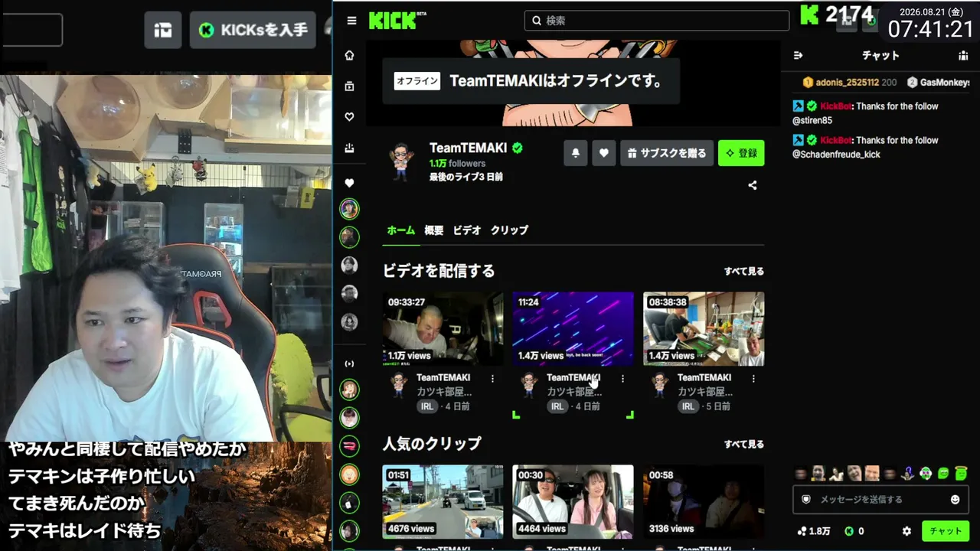Open the 08:38:38 video thumbnail

[x=704, y=328]
